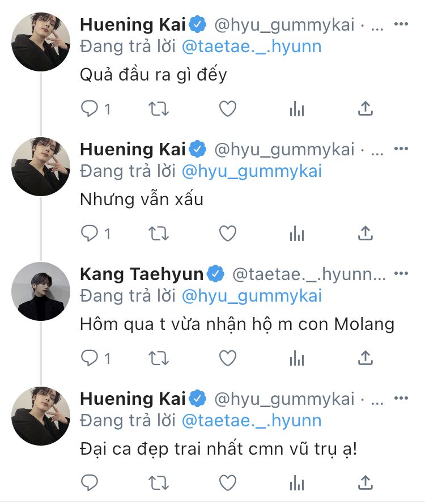Image resolution: width=425 pixels, height=504 pixels.
Task: View analytics for "Nhưng vẫn xấu" tweet
Action: (x=297, y=233)
